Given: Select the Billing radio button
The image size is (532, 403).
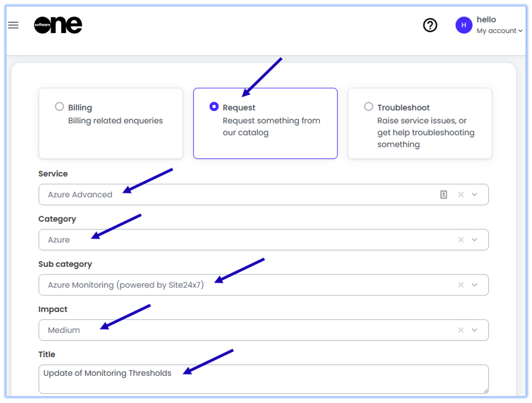Looking at the screenshot, I should point(59,106).
